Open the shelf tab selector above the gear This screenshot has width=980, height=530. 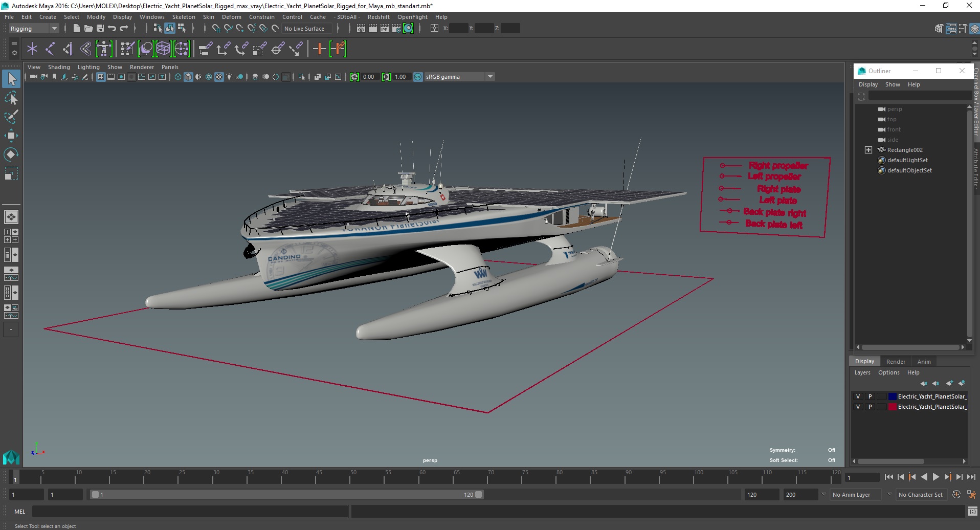14,44
